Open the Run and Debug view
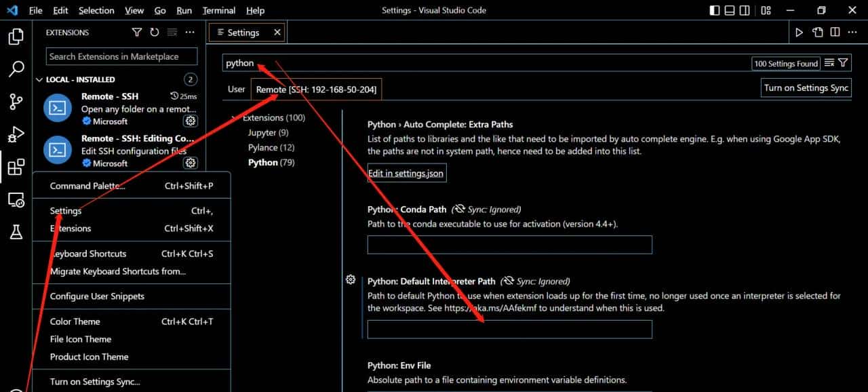Screen dimensions: 868x392 [x=16, y=134]
